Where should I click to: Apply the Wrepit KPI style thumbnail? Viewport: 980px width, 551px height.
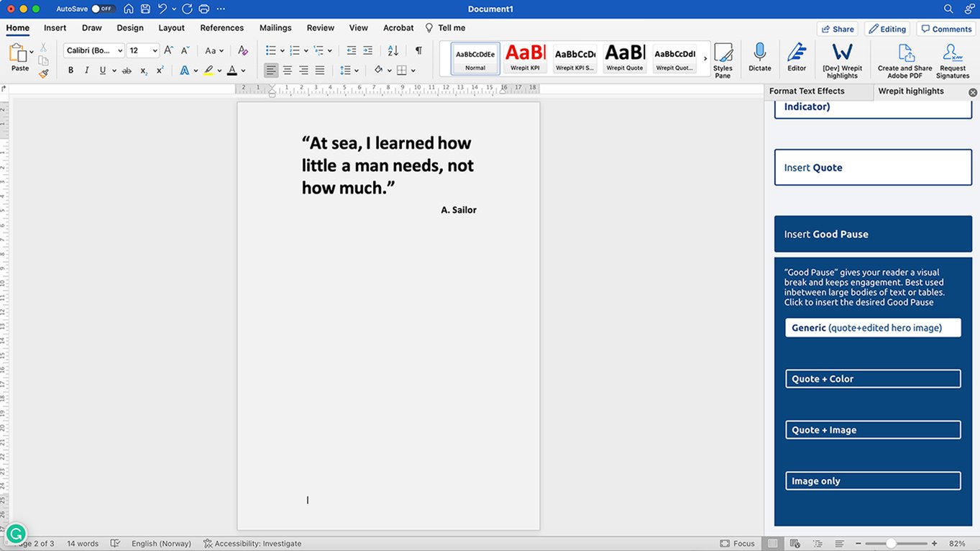click(525, 58)
